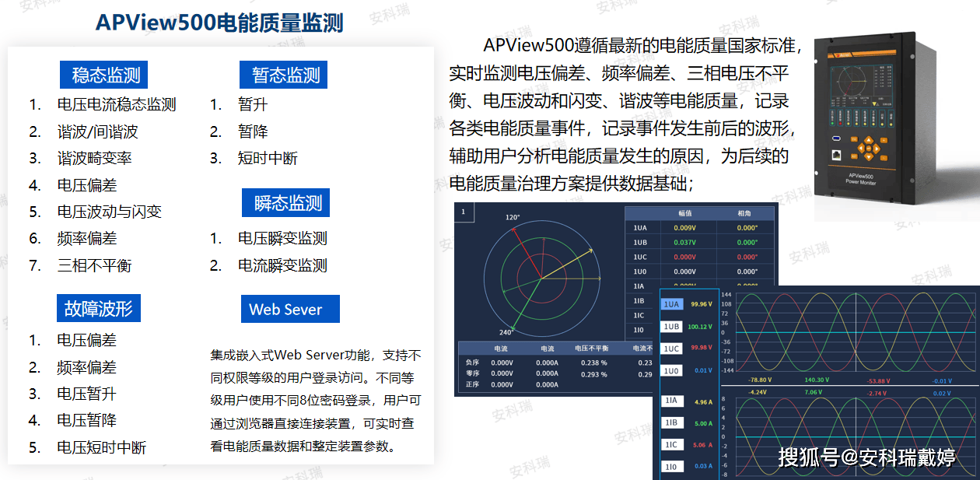The width and height of the screenshot is (980, 480).
Task: Click the red 0.000V amplitude cell for 1UC
Action: click(684, 257)
